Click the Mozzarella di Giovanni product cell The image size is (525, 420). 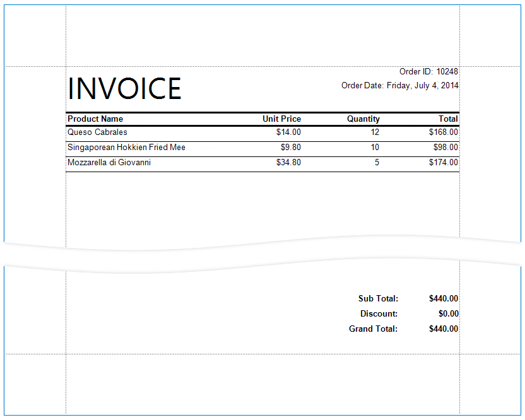pyautogui.click(x=109, y=163)
